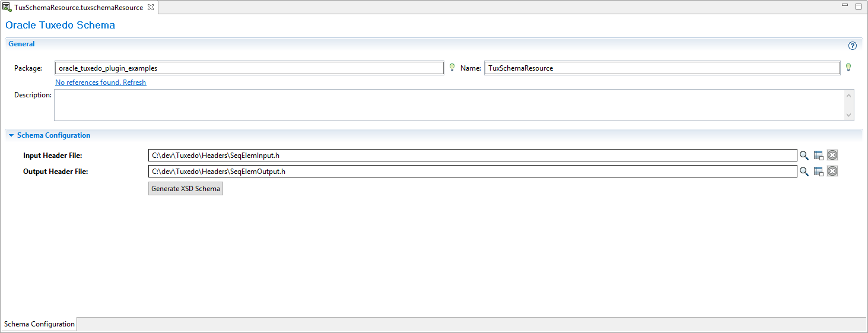
Task: Collapse the Schema Configuration section
Action: [11, 135]
